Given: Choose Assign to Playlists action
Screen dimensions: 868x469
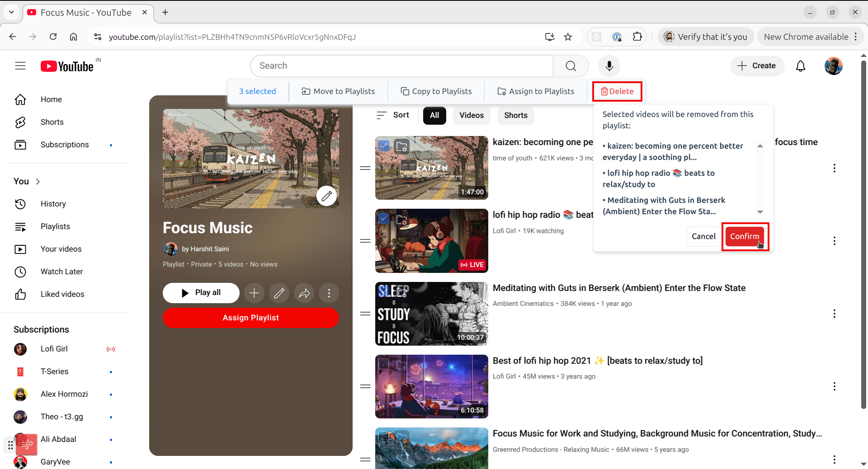Looking at the screenshot, I should click(535, 91).
